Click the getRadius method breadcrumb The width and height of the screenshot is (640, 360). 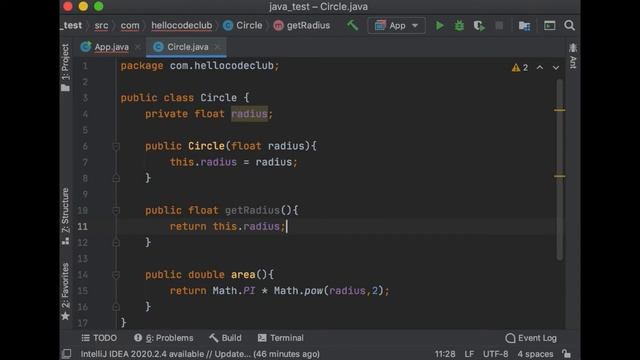pyautogui.click(x=301, y=25)
